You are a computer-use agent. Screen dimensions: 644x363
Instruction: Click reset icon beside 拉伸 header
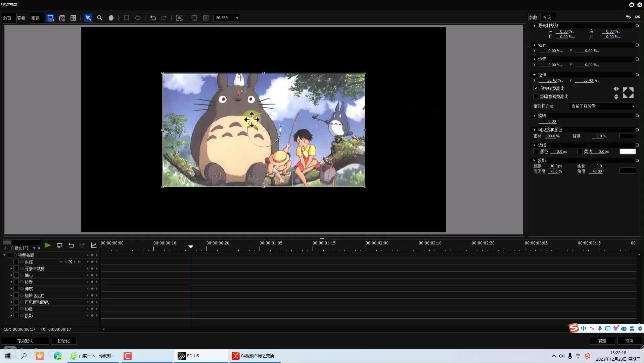(x=637, y=75)
